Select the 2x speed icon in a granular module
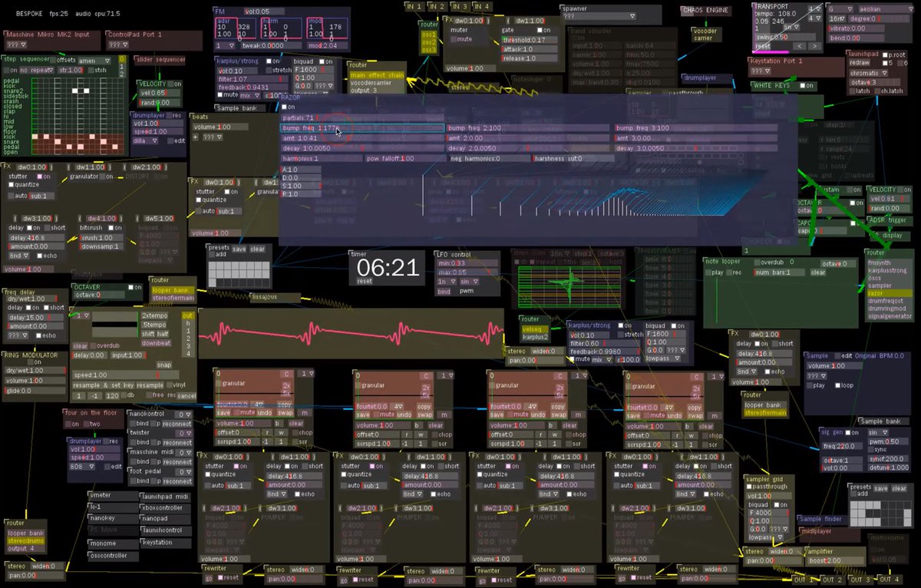The height and width of the screenshot is (588, 921). pyautogui.click(x=286, y=386)
